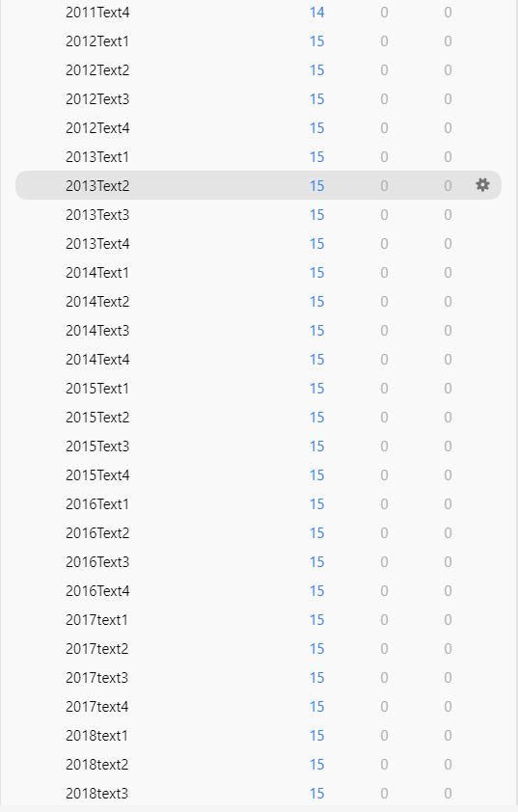This screenshot has width=518, height=812.
Task: Open settings gear for 2013Text2 deck
Action: pyautogui.click(x=482, y=185)
